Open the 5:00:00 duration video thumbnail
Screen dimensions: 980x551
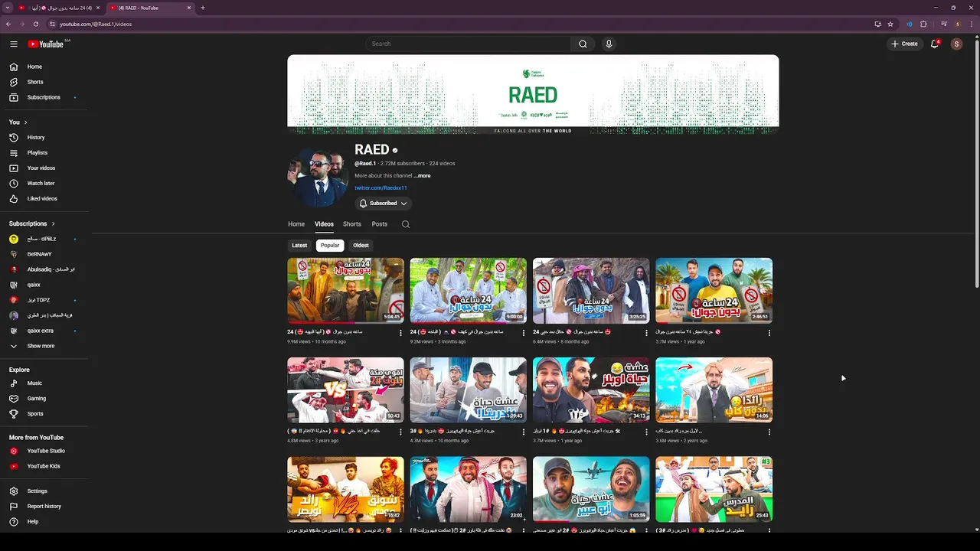click(468, 291)
